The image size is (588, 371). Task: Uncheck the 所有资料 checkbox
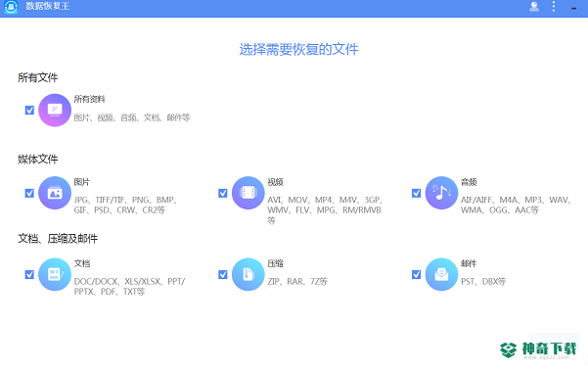pos(29,111)
